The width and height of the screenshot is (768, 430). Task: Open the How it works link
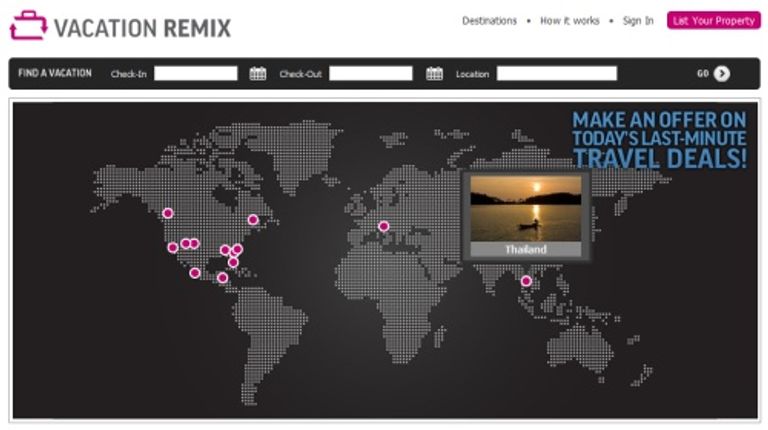point(570,21)
